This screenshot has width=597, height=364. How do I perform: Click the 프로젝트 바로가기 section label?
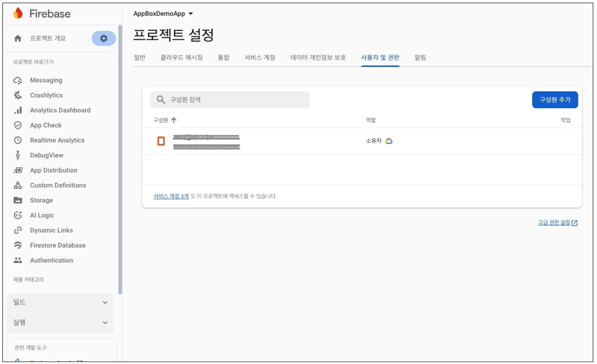(33, 62)
